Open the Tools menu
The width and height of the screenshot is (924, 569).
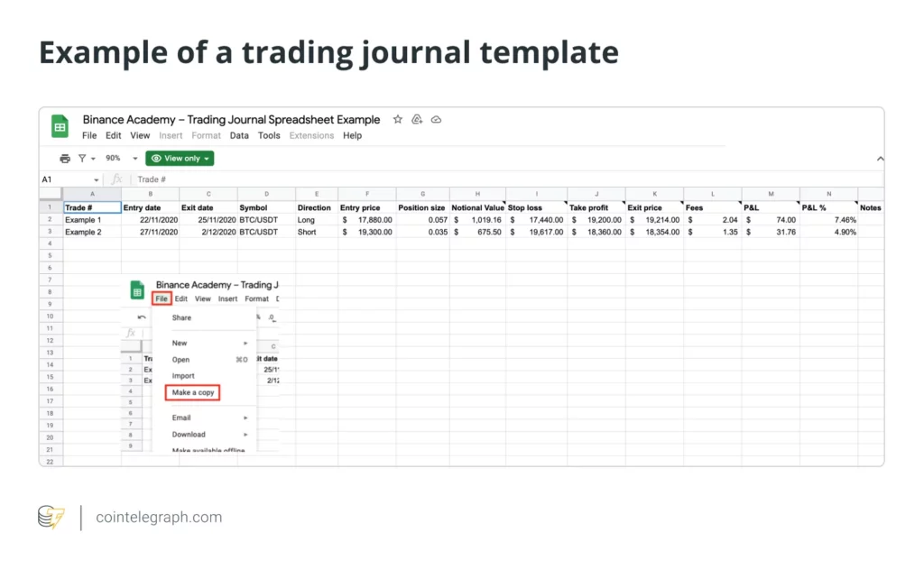[269, 135]
